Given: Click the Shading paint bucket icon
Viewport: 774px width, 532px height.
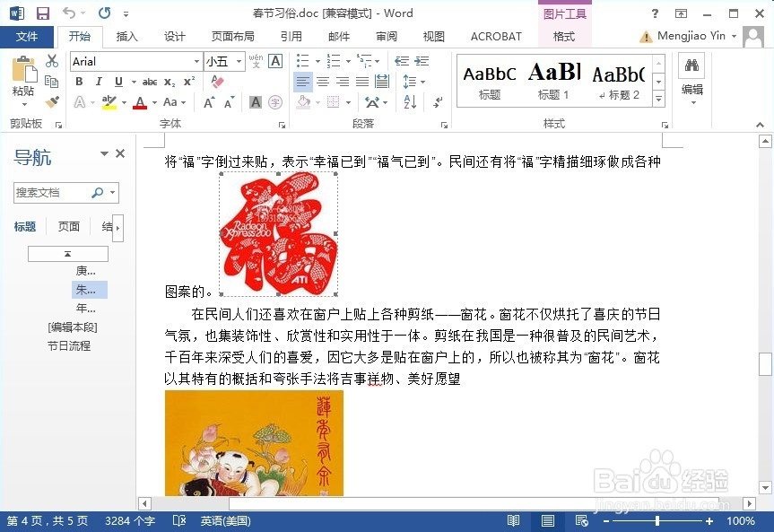Looking at the screenshot, I should point(303,102).
